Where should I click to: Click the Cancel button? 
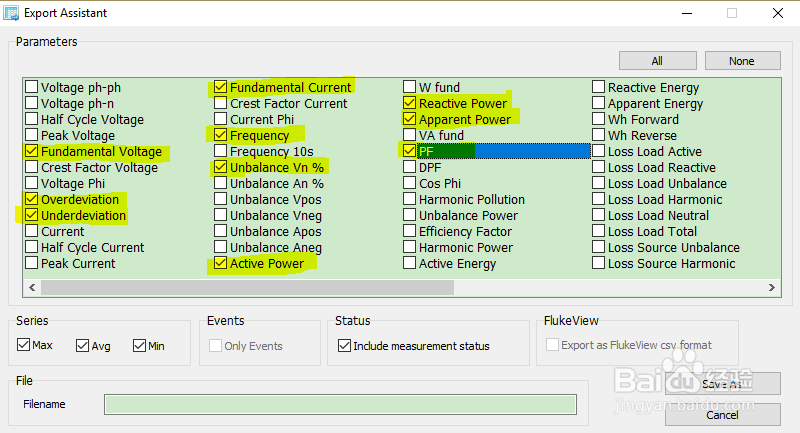(721, 415)
